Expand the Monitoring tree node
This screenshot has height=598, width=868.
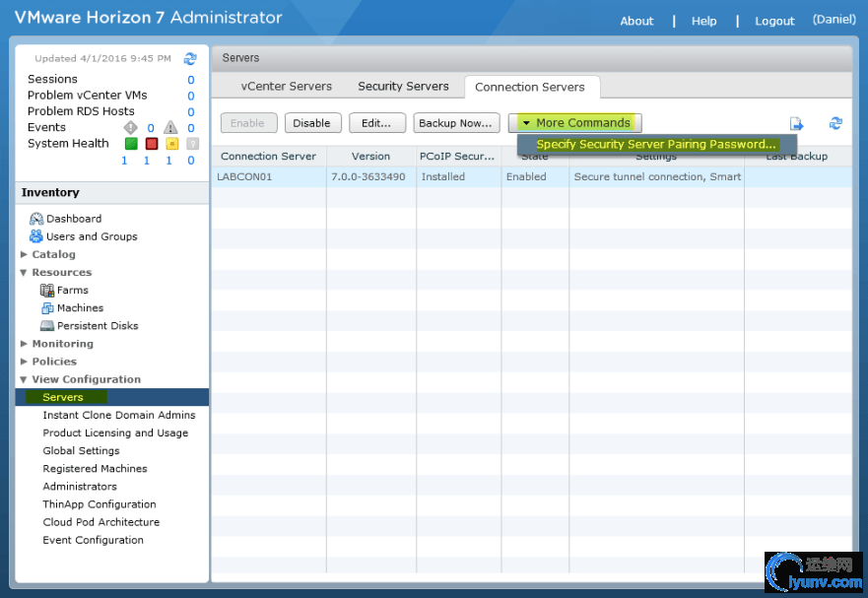coord(24,343)
